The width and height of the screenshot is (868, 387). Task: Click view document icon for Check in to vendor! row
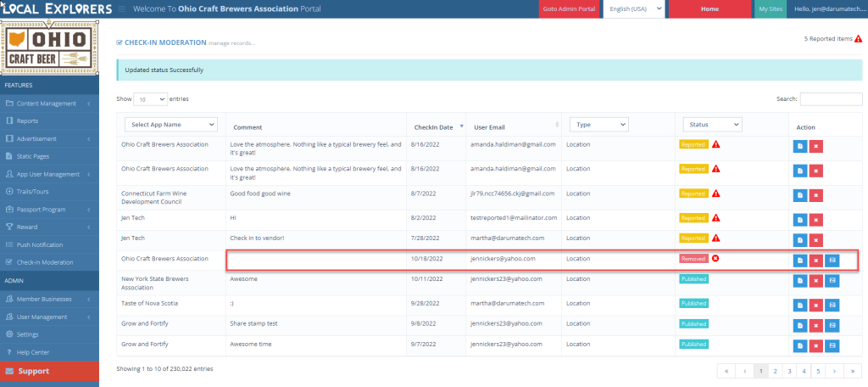pyautogui.click(x=800, y=240)
